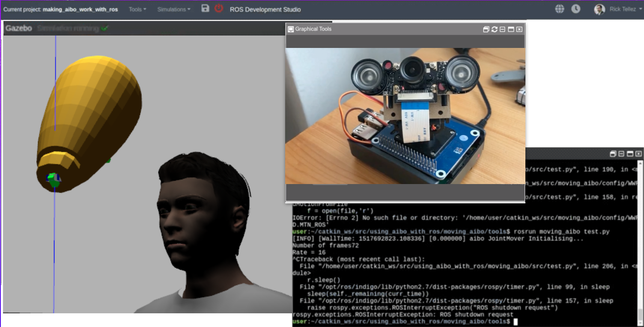
Task: Maximize the terminal window
Action: 630,154
